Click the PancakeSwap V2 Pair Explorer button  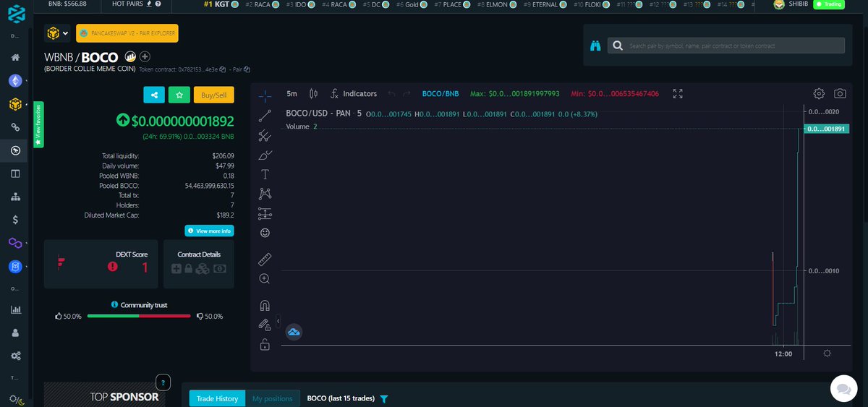point(126,33)
